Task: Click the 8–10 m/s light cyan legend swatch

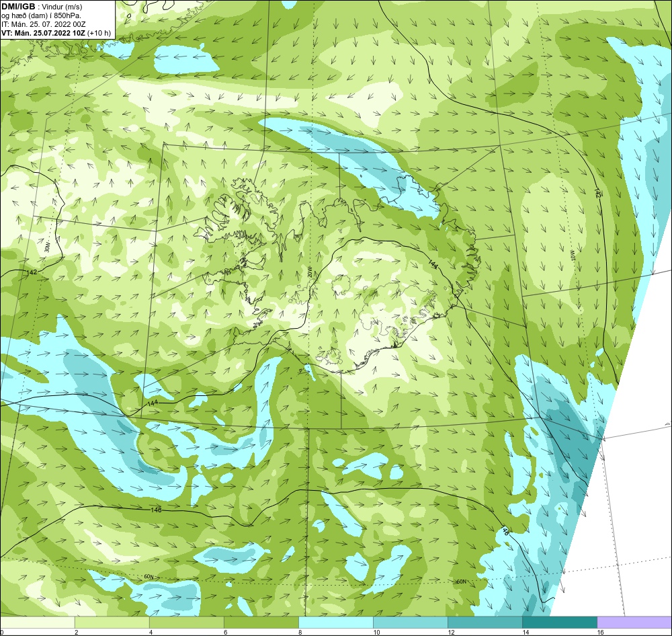Action: pos(336,622)
